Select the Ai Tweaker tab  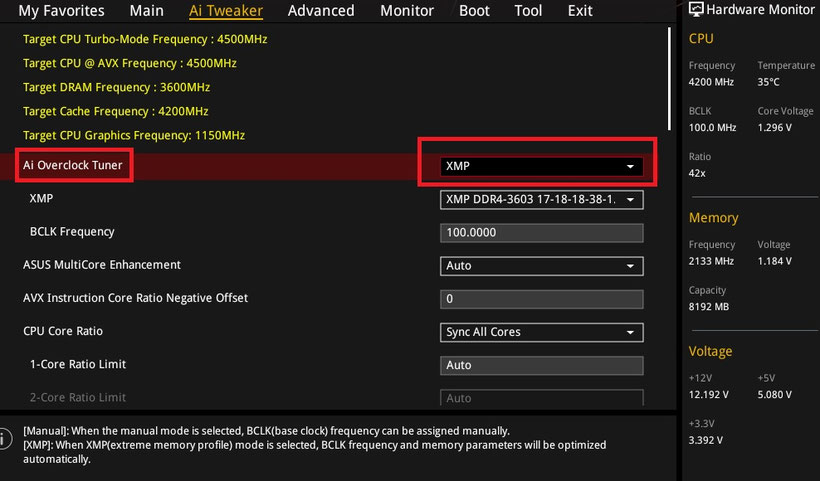pos(226,11)
